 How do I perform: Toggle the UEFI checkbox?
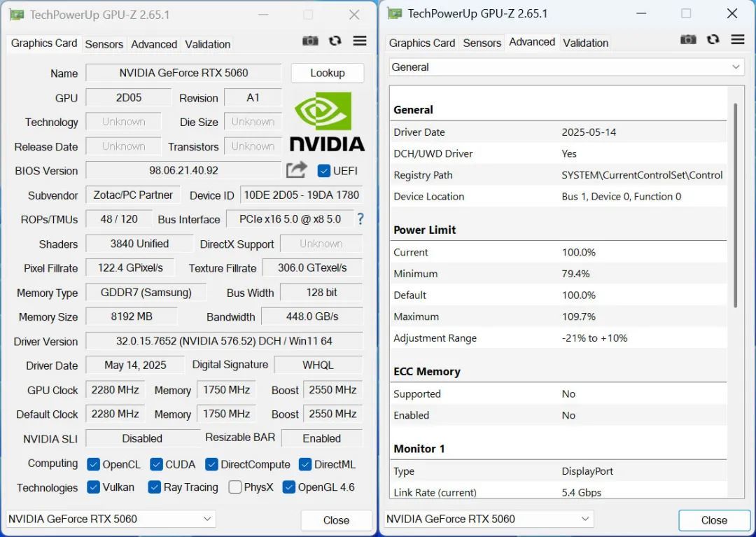point(324,171)
